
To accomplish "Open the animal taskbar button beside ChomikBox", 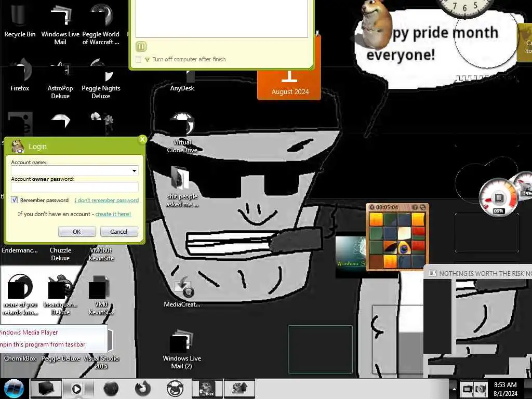I will point(240,389).
